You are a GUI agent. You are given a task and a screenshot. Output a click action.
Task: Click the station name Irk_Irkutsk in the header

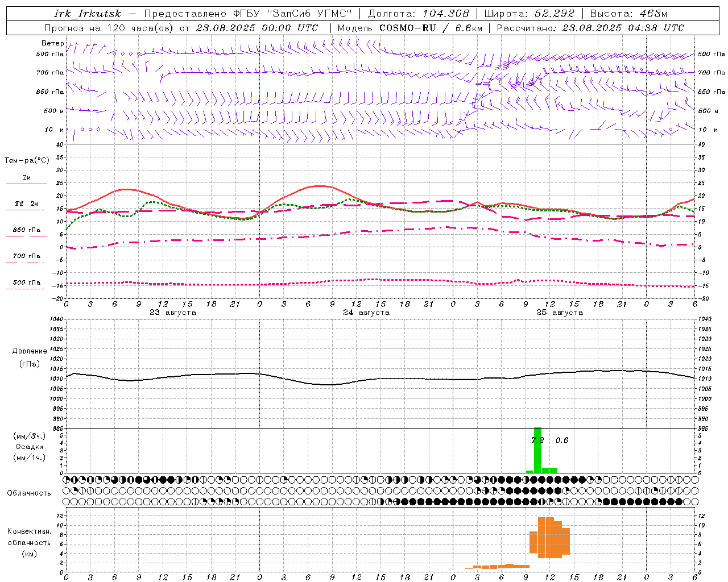tap(88, 14)
